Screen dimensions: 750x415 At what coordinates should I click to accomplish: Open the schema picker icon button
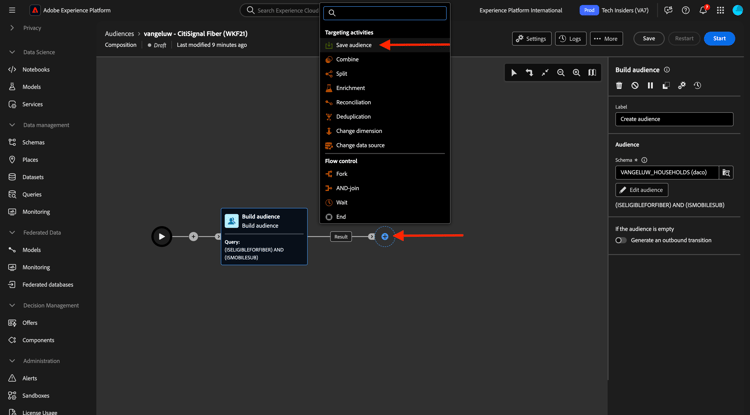coord(726,173)
